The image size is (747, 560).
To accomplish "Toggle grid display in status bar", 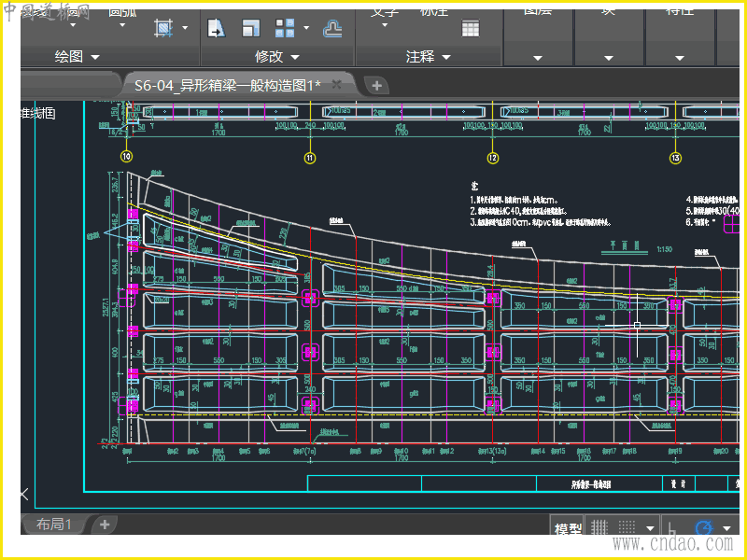I will click(x=599, y=528).
